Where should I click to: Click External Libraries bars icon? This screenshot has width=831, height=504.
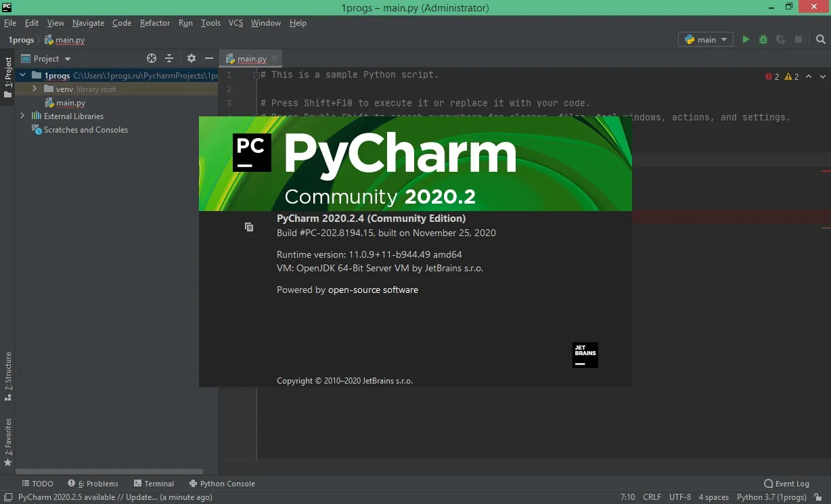coord(37,116)
